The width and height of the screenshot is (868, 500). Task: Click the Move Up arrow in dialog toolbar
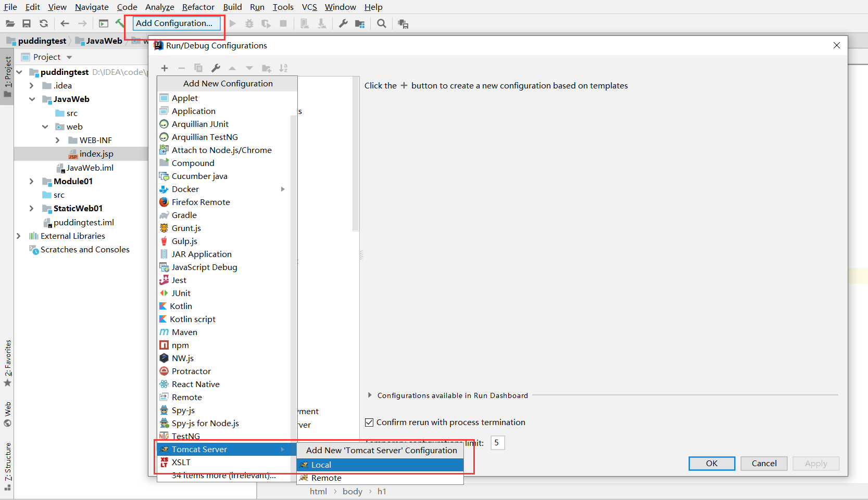[232, 68]
